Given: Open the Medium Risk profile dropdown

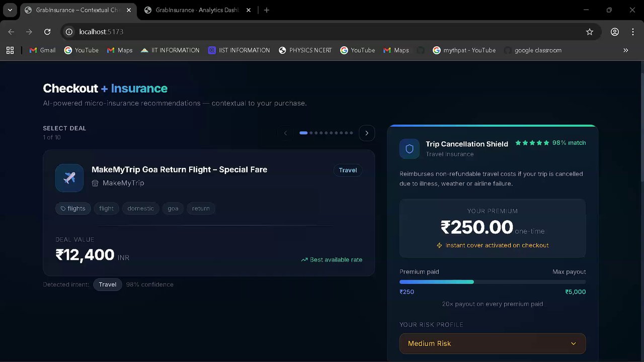Looking at the screenshot, I should (493, 343).
